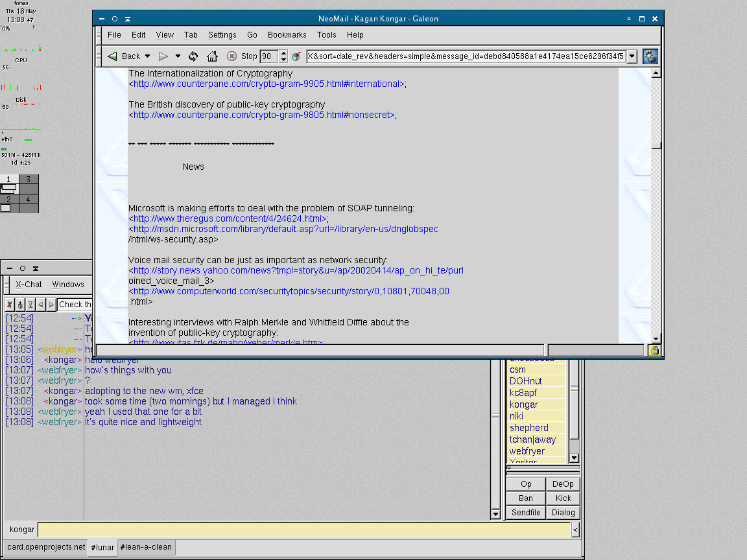The width and height of the screenshot is (747, 560).
Task: Switch to workspace 3 in the pager
Action: click(29, 180)
